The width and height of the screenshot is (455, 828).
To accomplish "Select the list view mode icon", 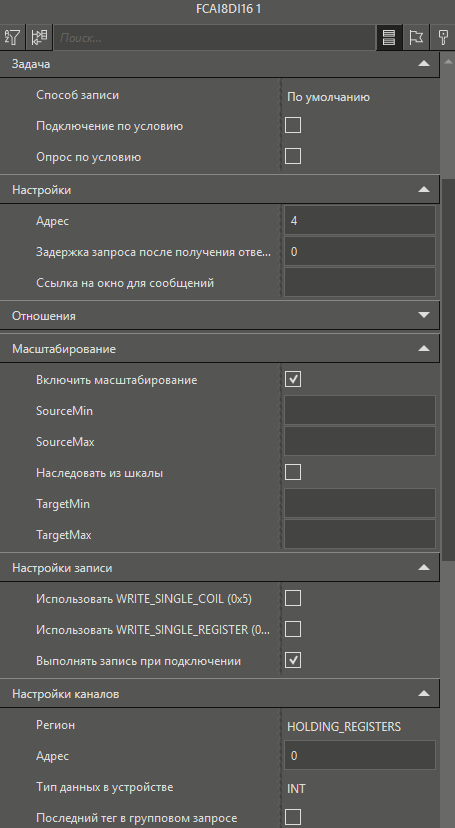I will 389,37.
